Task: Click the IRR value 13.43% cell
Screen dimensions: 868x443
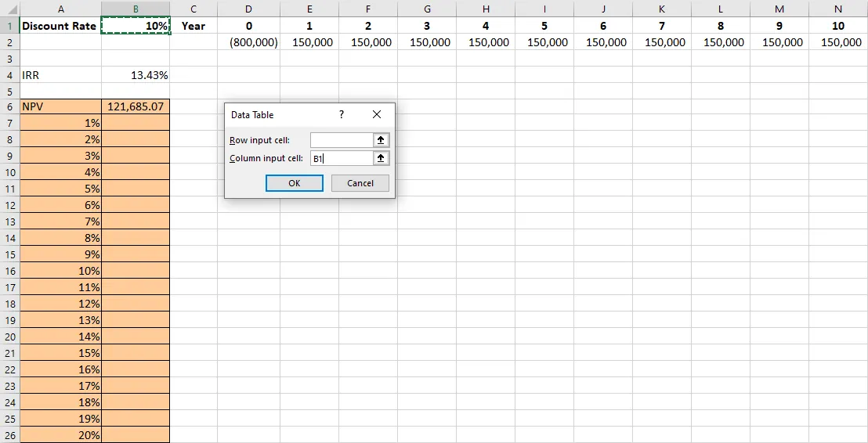Action: click(136, 75)
